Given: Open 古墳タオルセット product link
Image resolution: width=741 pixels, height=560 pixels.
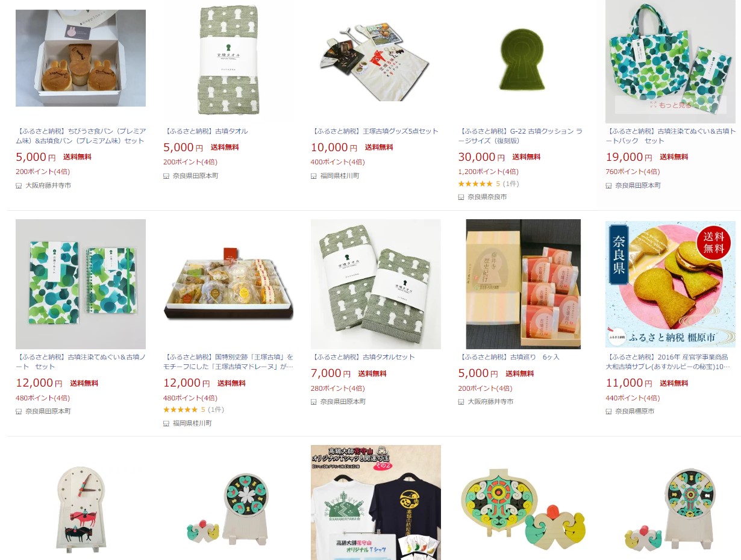Looking at the screenshot, I should pyautogui.click(x=363, y=357).
